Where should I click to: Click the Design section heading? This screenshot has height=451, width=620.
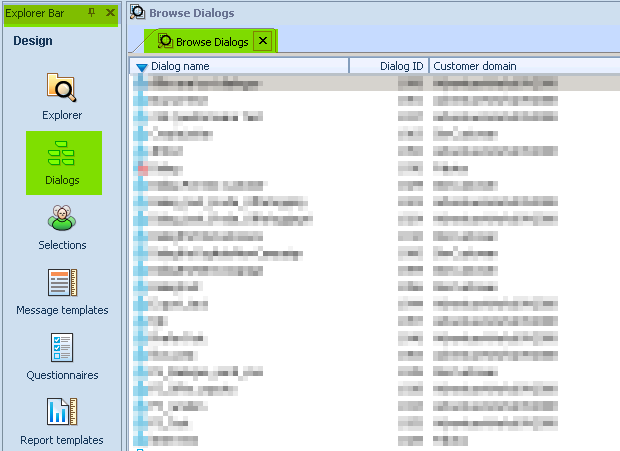pos(33,41)
